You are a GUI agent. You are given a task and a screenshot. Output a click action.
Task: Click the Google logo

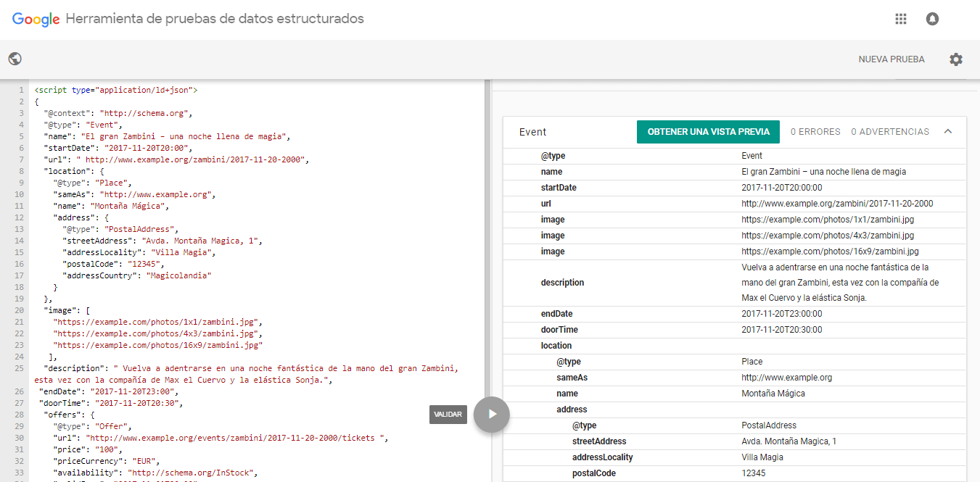pos(36,20)
